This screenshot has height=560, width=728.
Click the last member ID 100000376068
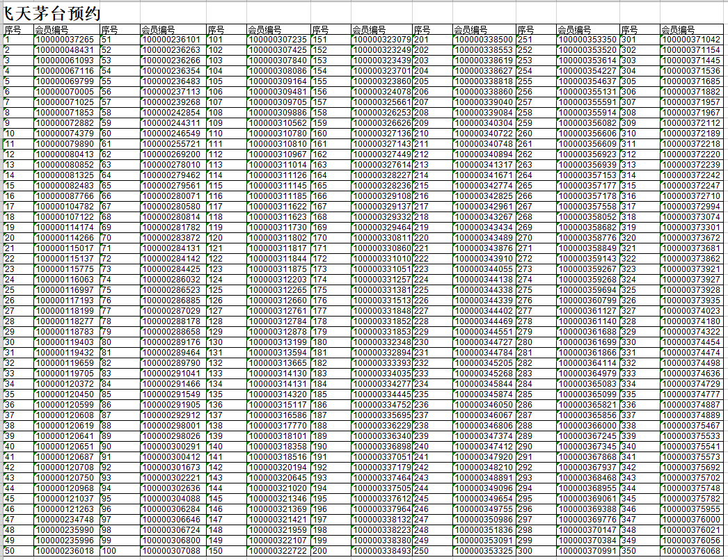coord(691,550)
